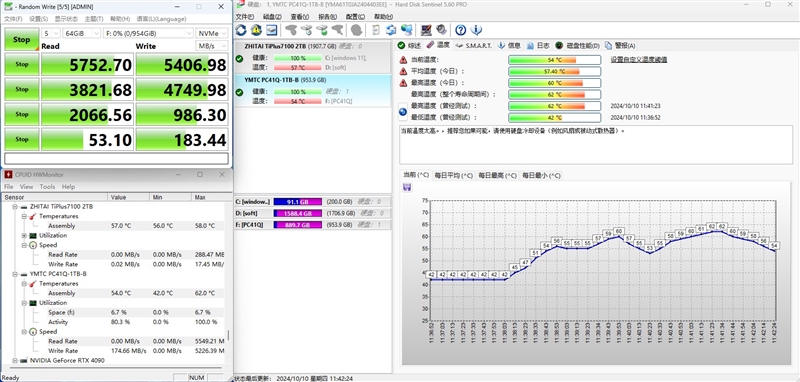Open the 64GiB test size dropdown
Image resolution: width=800 pixels, height=382 pixels.
[82, 33]
